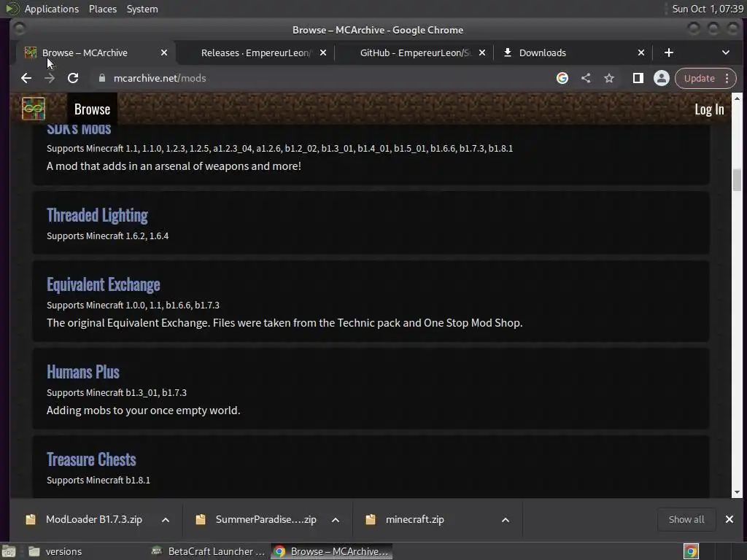Screen dimensions: 747x560
Task: Open the Places menu
Action: [103, 9]
